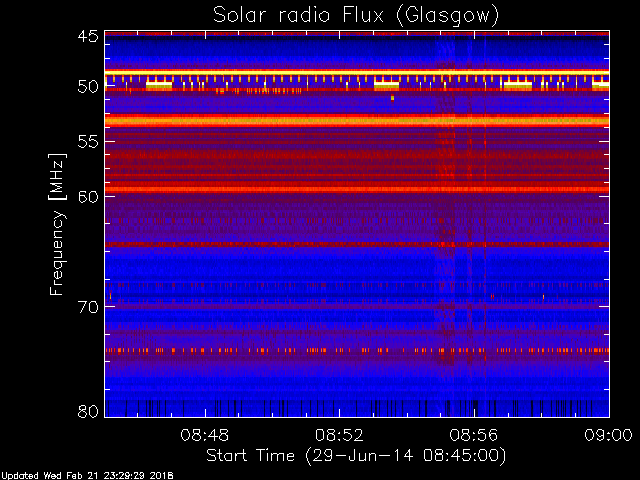Select the Frequency [MHz] axis label
This screenshot has width=640, height=480.
click(57, 224)
